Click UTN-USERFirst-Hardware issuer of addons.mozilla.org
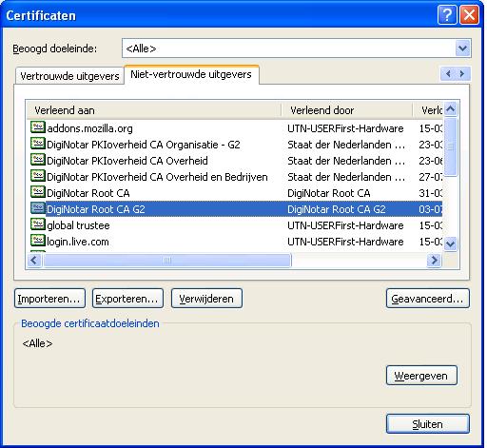This screenshot has width=487, height=448. (345, 128)
